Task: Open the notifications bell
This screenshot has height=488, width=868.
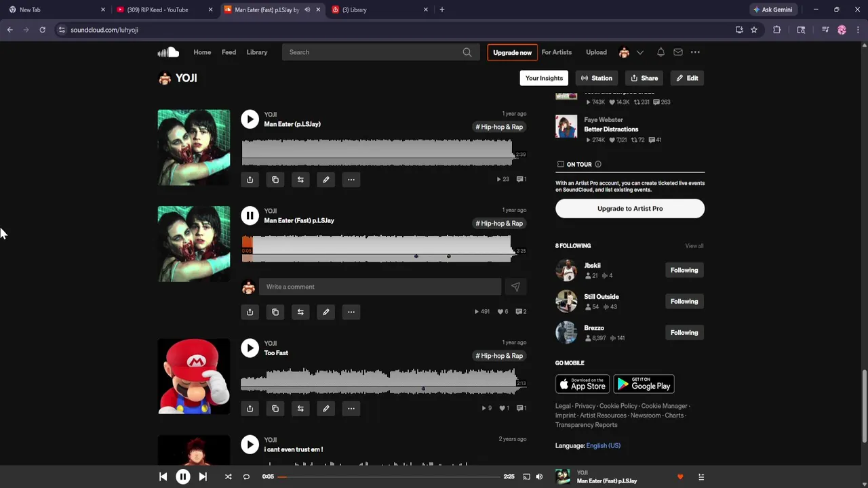Action: (x=660, y=52)
